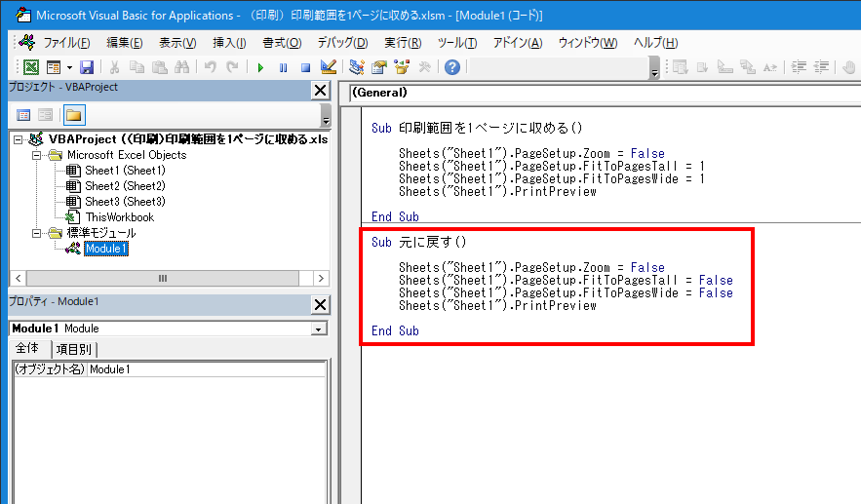Click View Object icon in project pane
The image size is (861, 504).
click(x=45, y=115)
